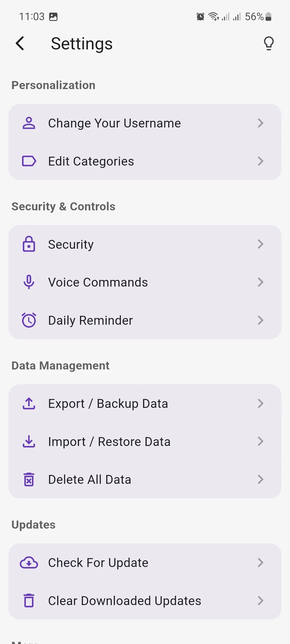Tap the download Import icon
The height and width of the screenshot is (644, 290).
(29, 441)
